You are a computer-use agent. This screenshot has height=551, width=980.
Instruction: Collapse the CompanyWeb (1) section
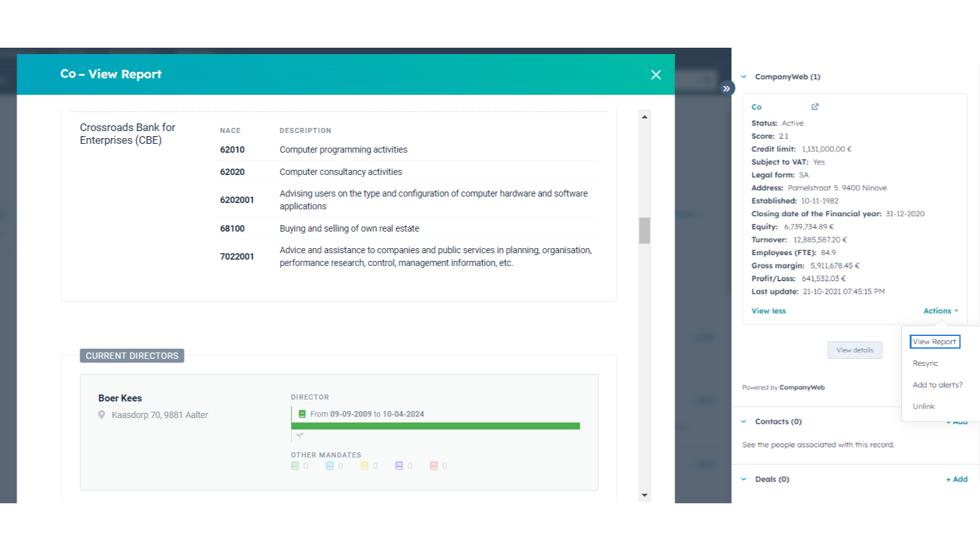click(743, 76)
